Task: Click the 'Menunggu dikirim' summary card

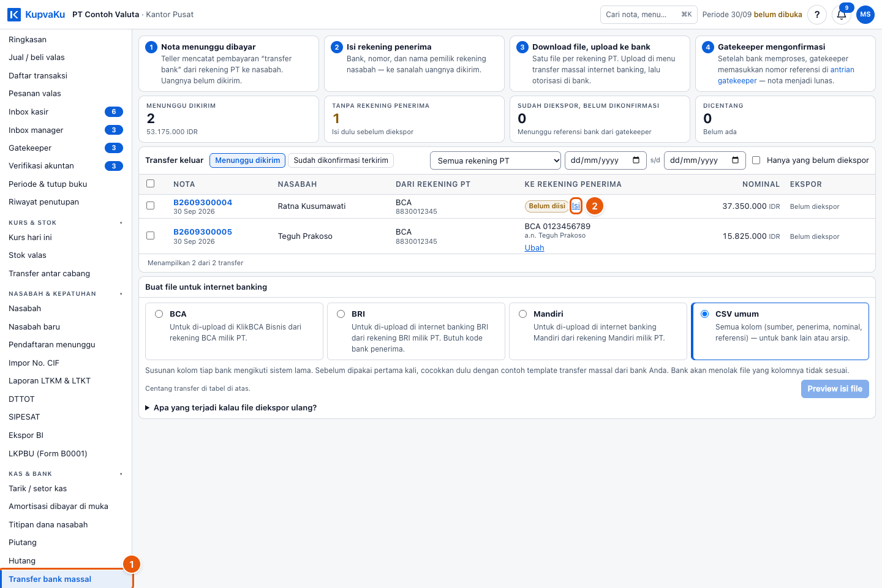Action: tap(228, 119)
